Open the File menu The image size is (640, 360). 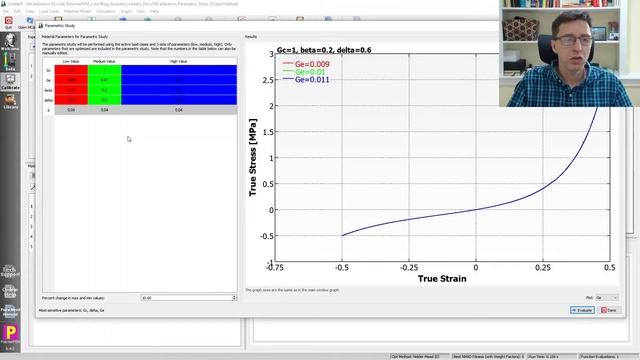click(6, 11)
